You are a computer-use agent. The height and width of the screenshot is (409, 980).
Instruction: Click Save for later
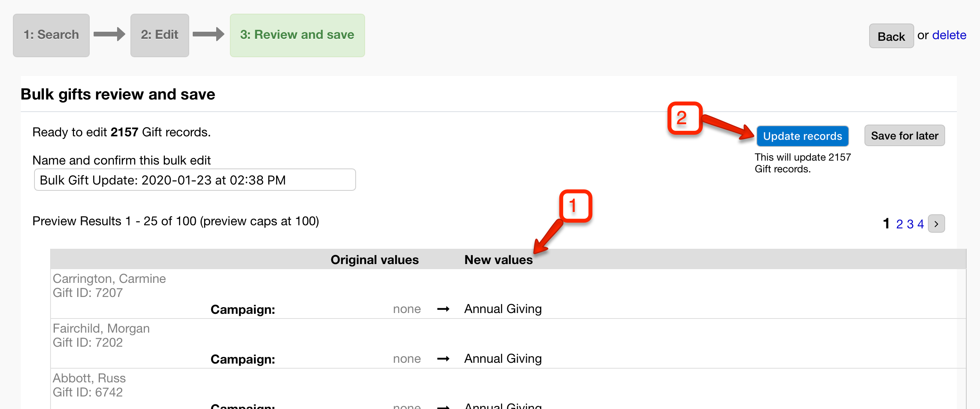904,136
